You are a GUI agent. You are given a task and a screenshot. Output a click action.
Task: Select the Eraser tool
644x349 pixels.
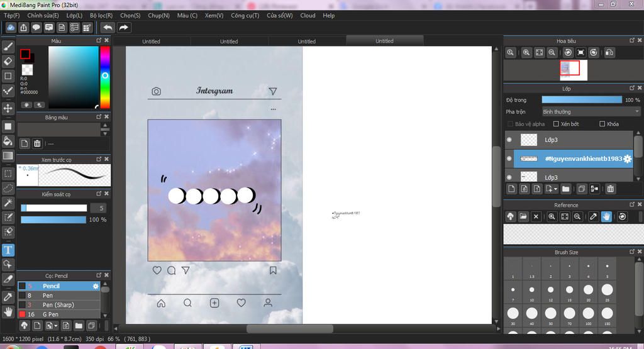[8, 61]
